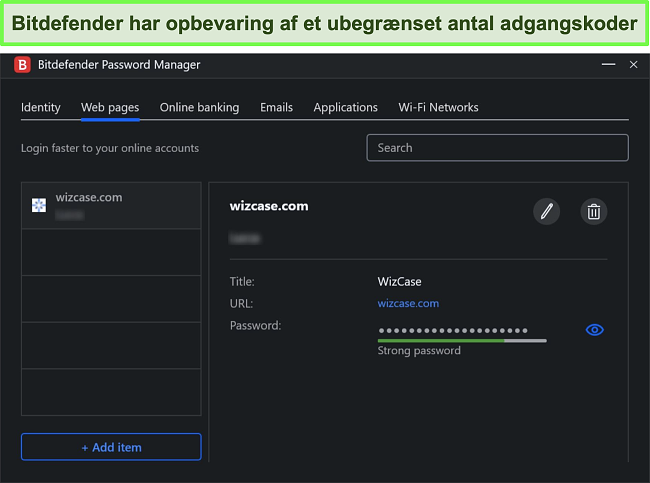Click the hidden password dots field
This screenshot has height=483, width=650.
453,330
